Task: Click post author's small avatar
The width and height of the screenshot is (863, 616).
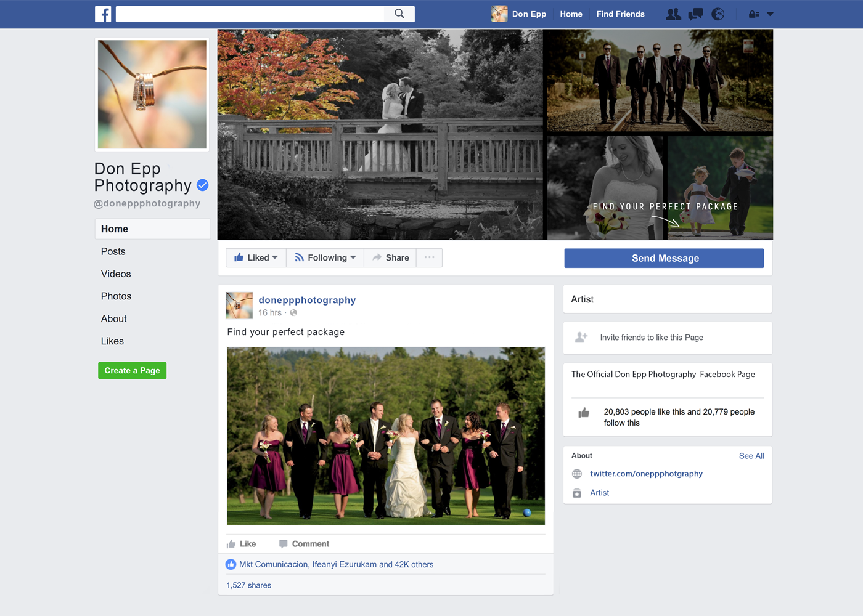Action: [x=239, y=306]
